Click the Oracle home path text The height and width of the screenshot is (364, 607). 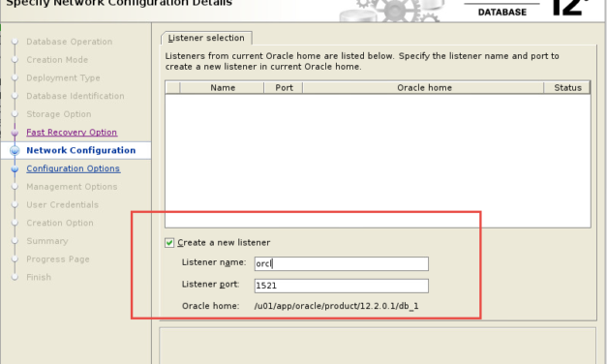click(x=336, y=306)
